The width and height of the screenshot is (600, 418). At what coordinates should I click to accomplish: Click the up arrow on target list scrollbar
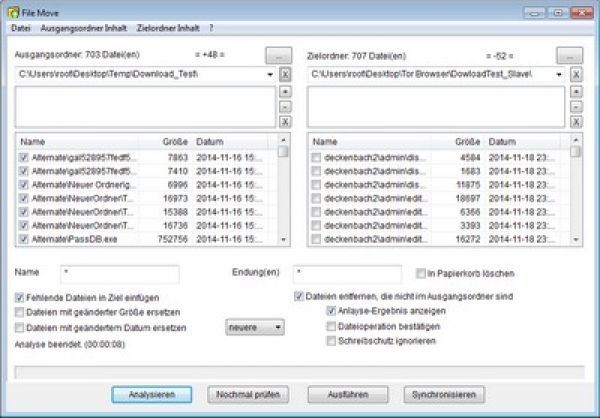(576, 140)
